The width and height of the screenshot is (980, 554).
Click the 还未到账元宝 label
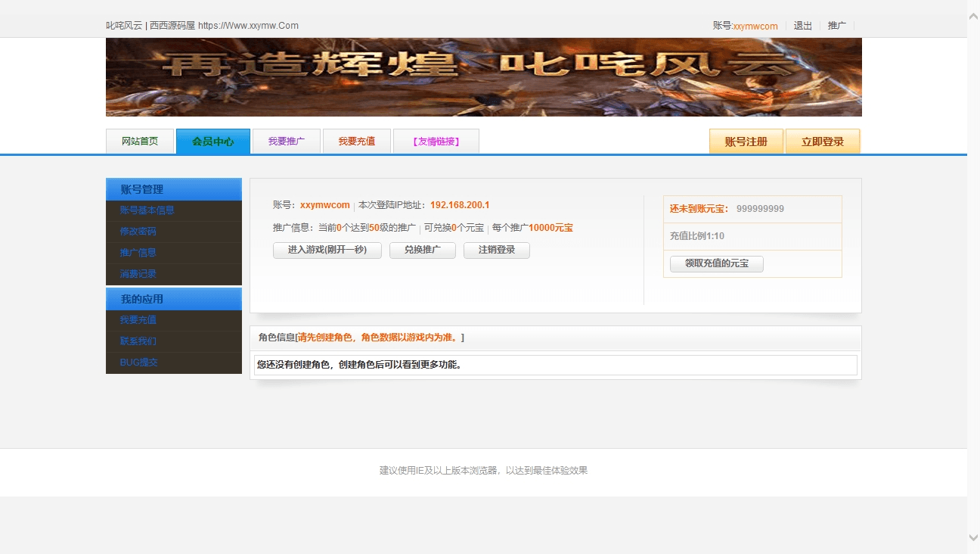point(699,209)
